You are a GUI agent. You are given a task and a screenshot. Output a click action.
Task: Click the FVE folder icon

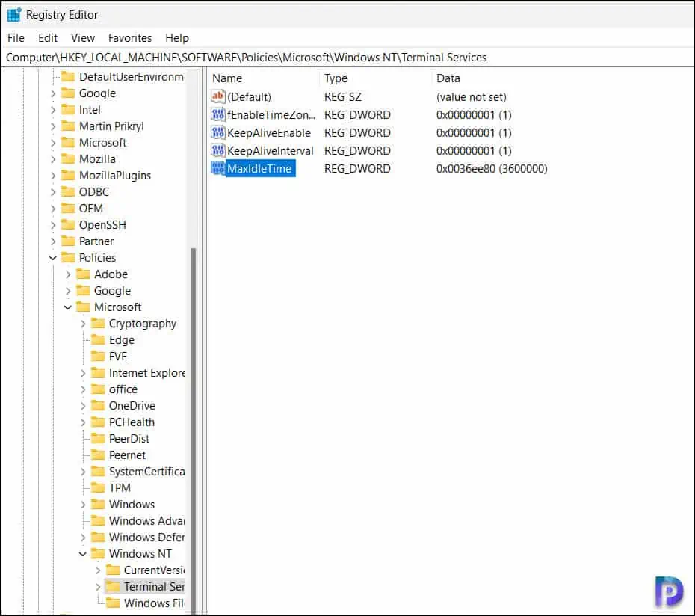click(98, 356)
